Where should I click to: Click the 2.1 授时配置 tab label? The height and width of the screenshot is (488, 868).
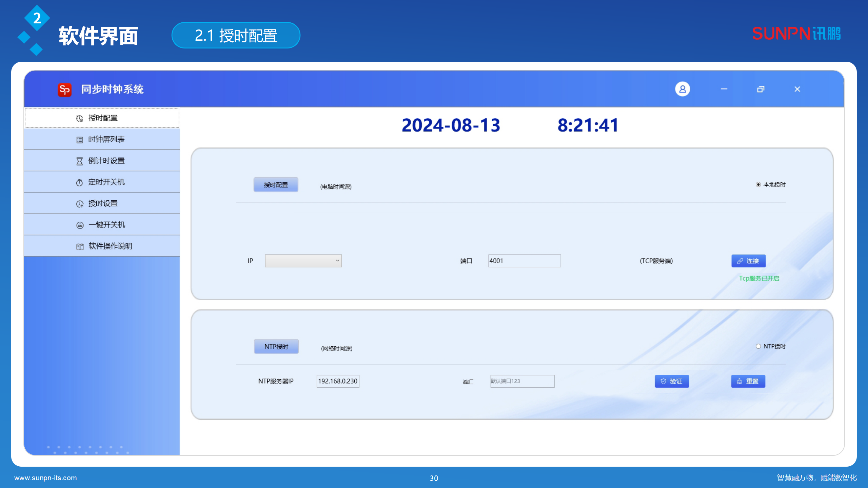click(236, 35)
